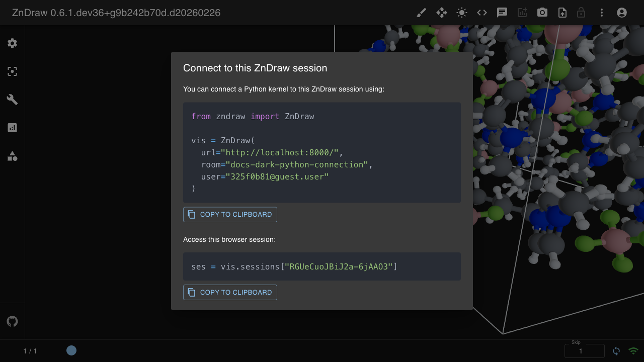Open the add-analysis chart icon in the toolbar
644x362 pixels.
click(522, 13)
